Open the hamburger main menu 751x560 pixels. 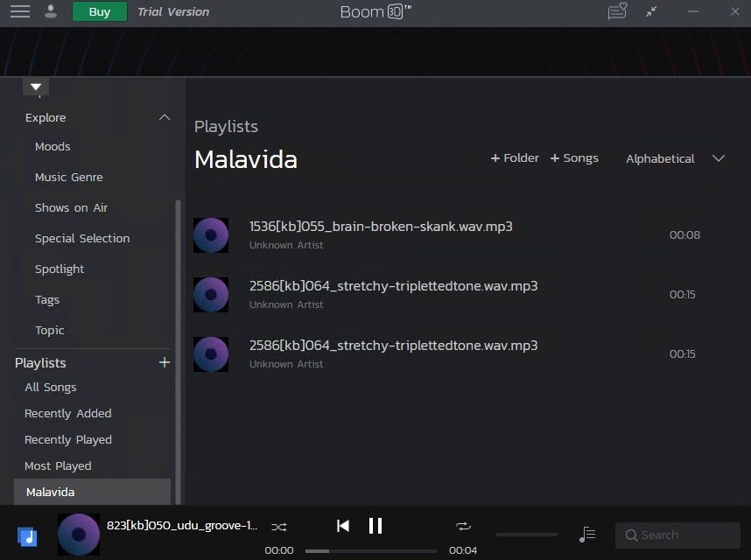(20, 11)
